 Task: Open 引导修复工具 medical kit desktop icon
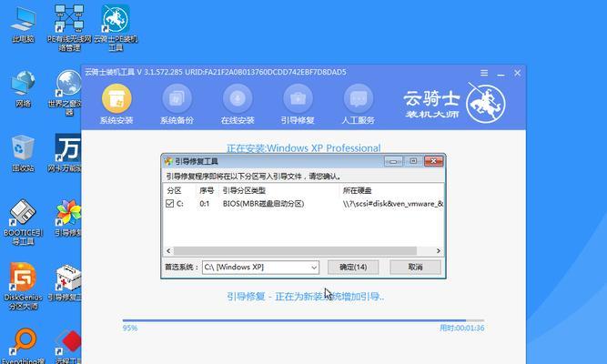66,283
